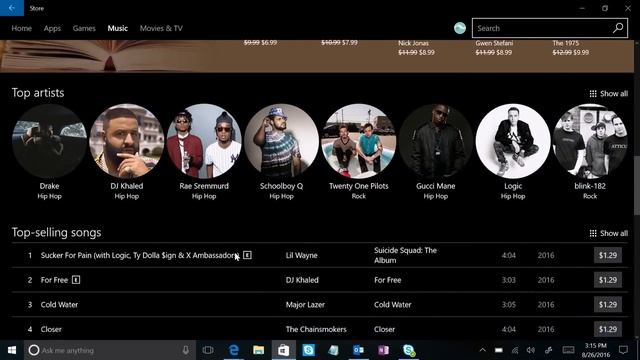Buy Sucker For Pain for $1.29
This screenshot has height=360, width=640.
coord(608,256)
